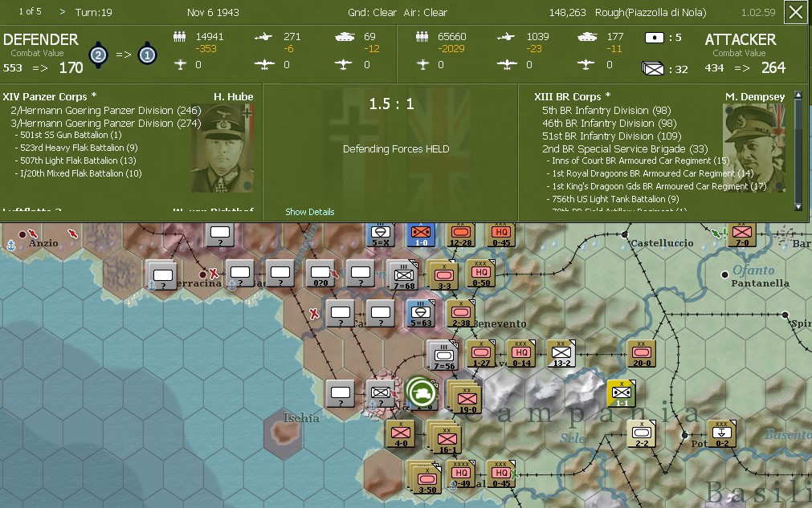812x508 pixels.
Task: Select 20-0 unit counter
Action: pyautogui.click(x=641, y=354)
